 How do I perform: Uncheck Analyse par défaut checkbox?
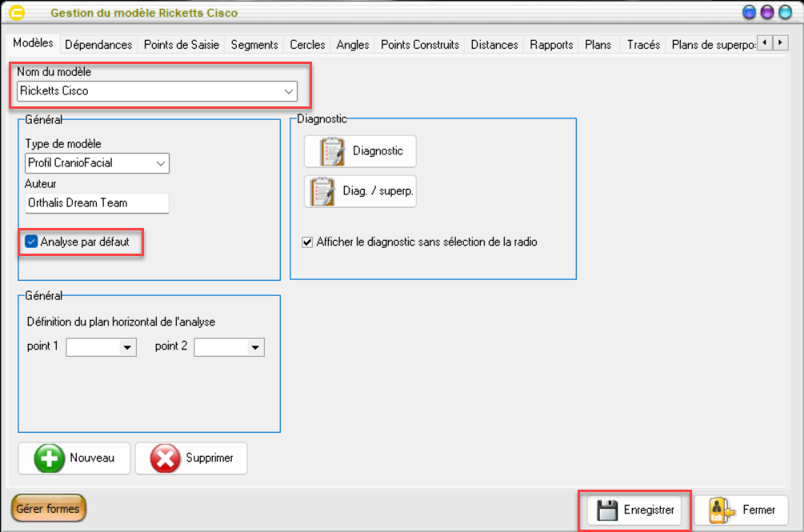tap(32, 241)
